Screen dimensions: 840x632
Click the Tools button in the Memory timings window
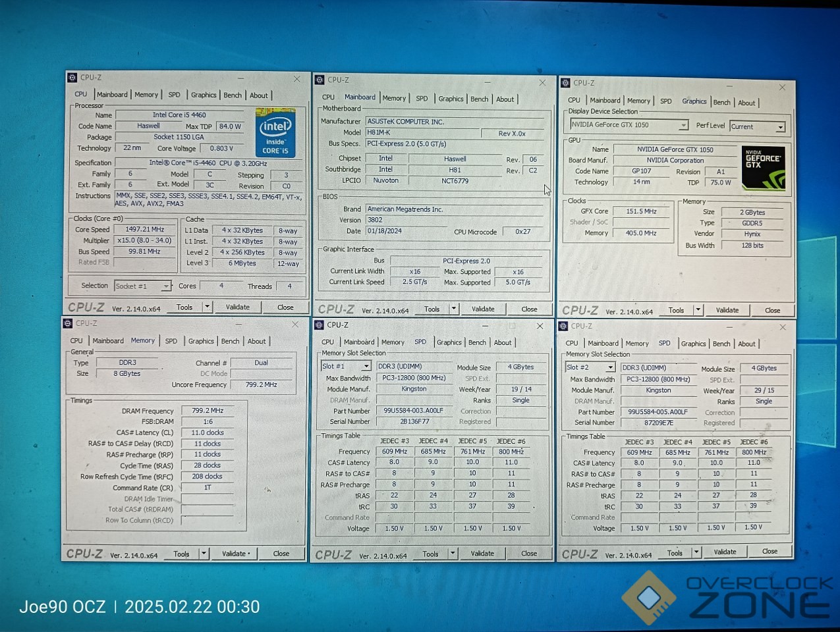tap(181, 554)
